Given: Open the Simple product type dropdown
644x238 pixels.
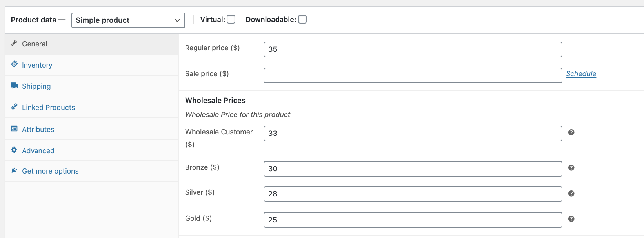Looking at the screenshot, I should [128, 20].
